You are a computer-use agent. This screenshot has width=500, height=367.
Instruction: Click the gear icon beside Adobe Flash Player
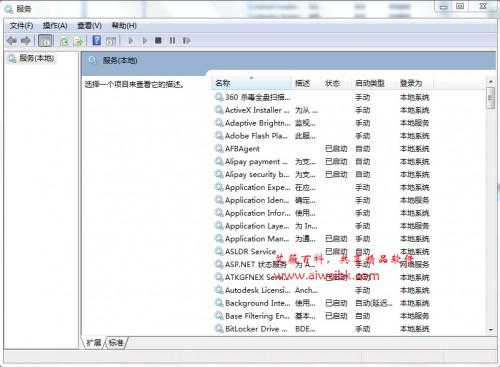[219, 135]
